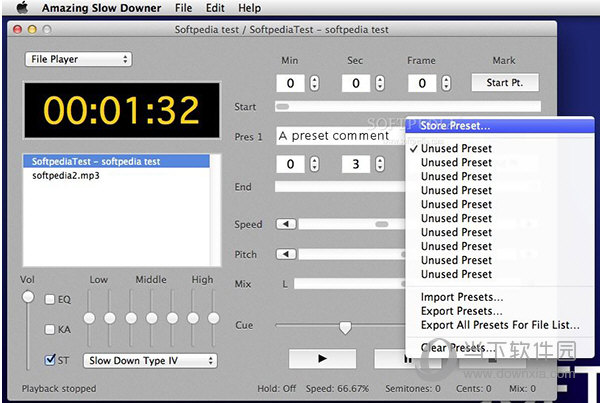Click the Speed: 66.67% status readout
The height and width of the screenshot is (403, 600).
point(337,389)
